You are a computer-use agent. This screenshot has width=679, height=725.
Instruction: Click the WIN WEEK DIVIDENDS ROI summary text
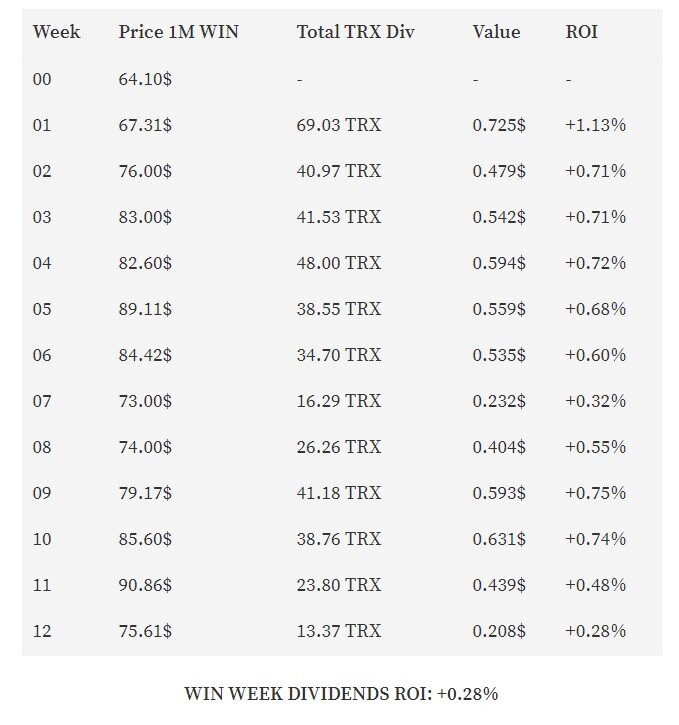[x=341, y=694]
